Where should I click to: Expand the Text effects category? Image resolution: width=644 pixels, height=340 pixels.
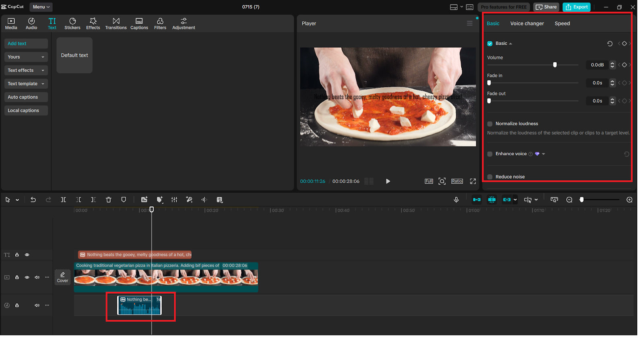26,70
